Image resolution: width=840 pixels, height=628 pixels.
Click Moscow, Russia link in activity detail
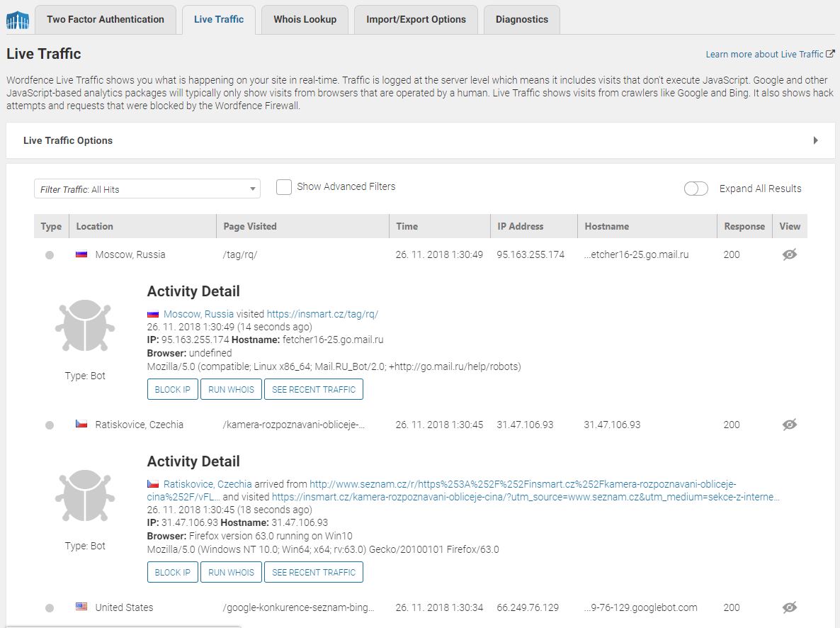199,314
